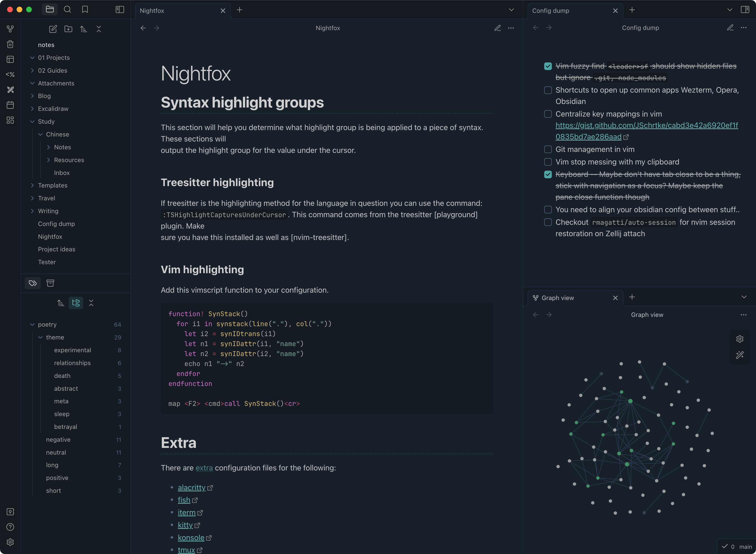Click the graph animation wand icon

pos(740,355)
